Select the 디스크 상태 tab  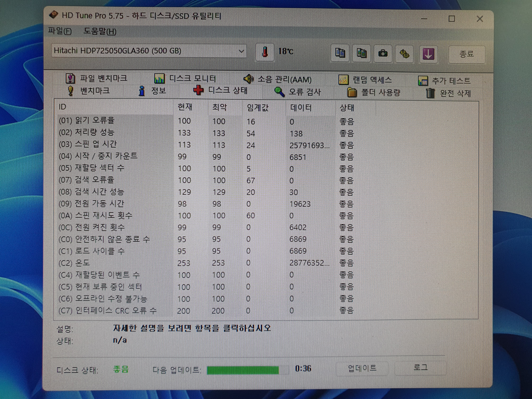pyautogui.click(x=220, y=91)
